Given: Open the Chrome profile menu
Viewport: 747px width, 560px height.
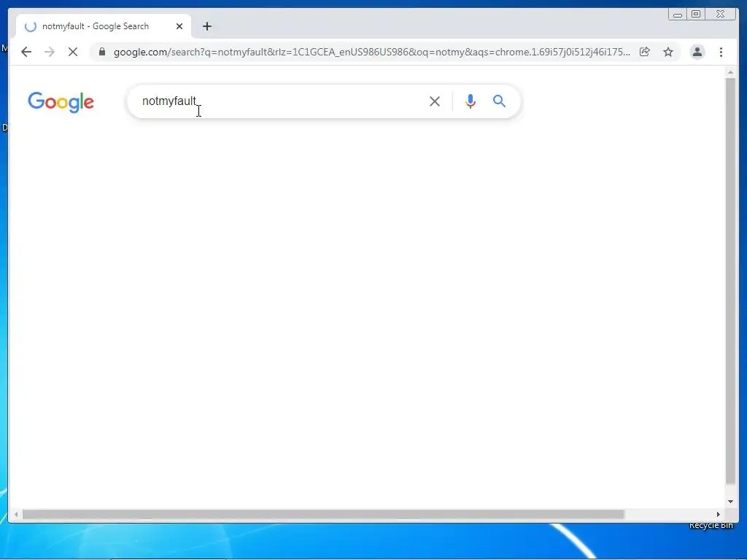Looking at the screenshot, I should (x=697, y=52).
